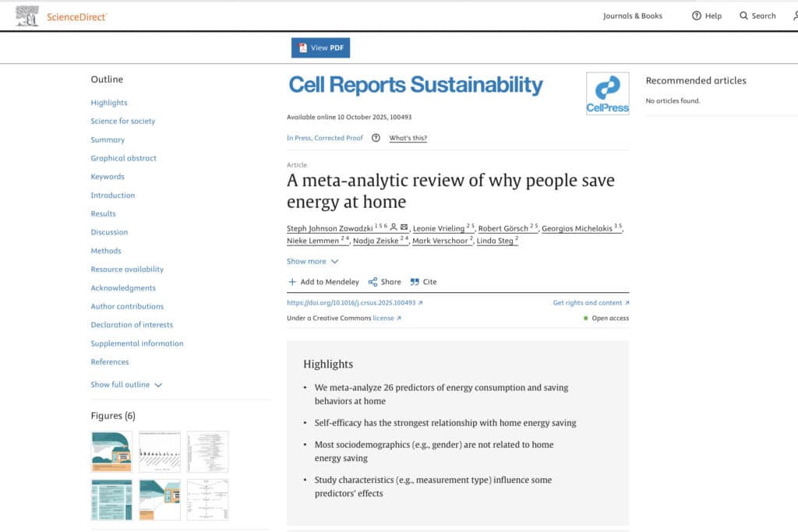Click the Cell Press logo

607,94
